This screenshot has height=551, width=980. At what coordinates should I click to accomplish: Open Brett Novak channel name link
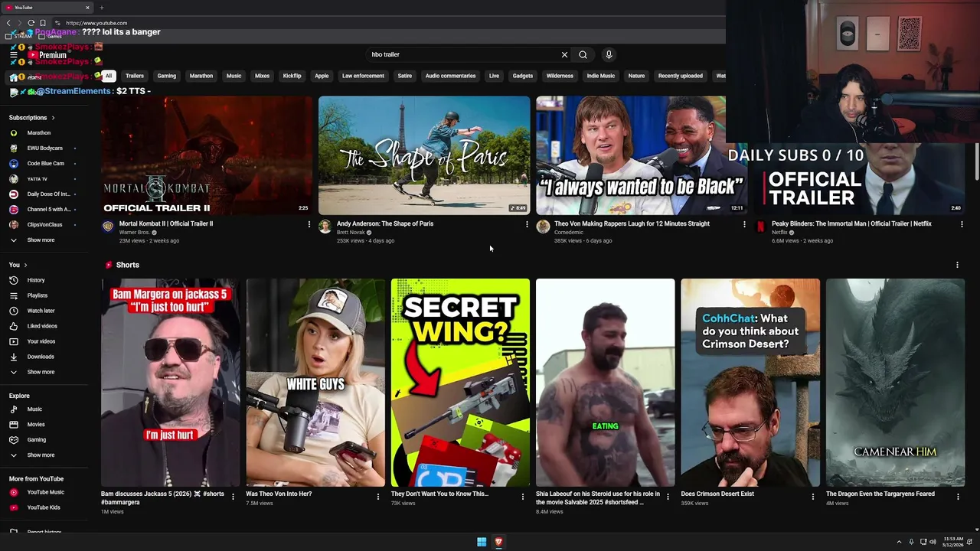(x=351, y=233)
